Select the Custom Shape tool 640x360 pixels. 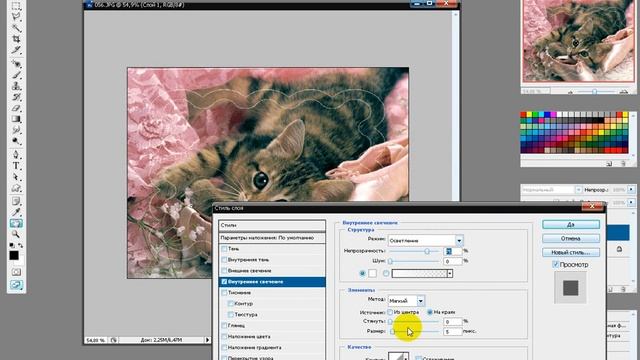click(16, 188)
